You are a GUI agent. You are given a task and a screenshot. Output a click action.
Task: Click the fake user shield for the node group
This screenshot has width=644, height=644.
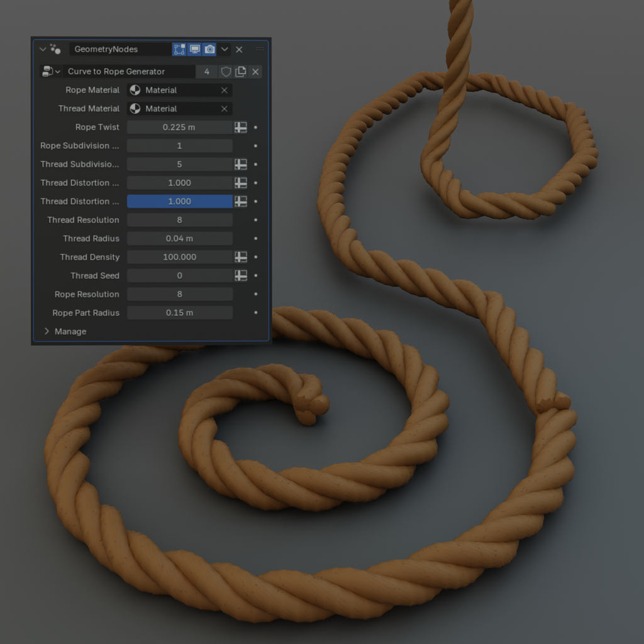click(225, 72)
